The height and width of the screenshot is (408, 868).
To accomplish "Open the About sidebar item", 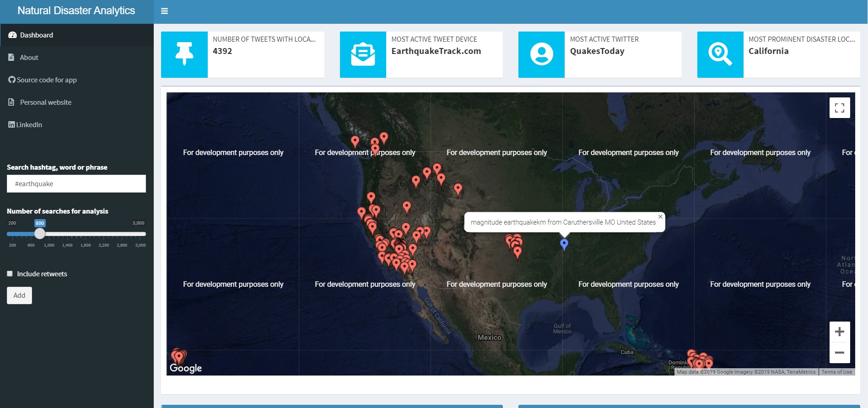I will pos(77,57).
